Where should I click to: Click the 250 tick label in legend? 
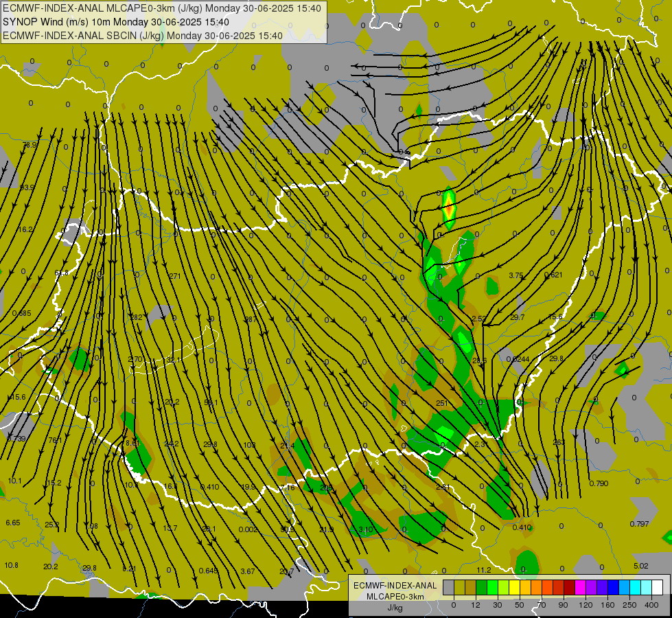coord(629,605)
